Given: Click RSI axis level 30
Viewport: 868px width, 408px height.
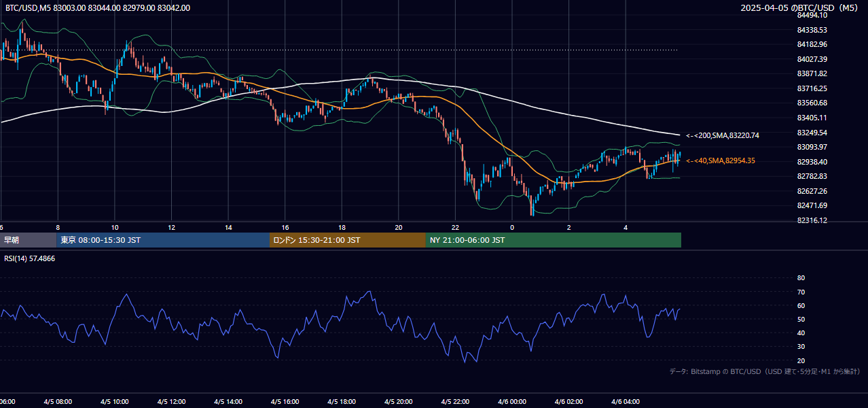Looking at the screenshot, I should 801,346.
